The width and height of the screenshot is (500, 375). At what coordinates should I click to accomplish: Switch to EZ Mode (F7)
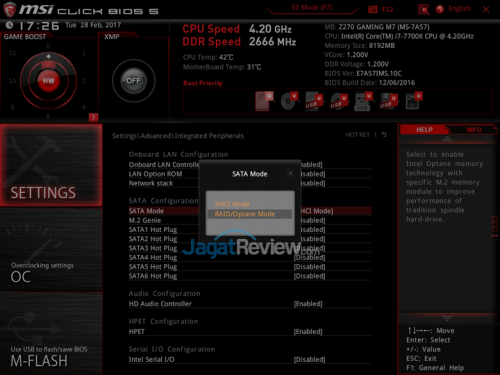coord(312,8)
